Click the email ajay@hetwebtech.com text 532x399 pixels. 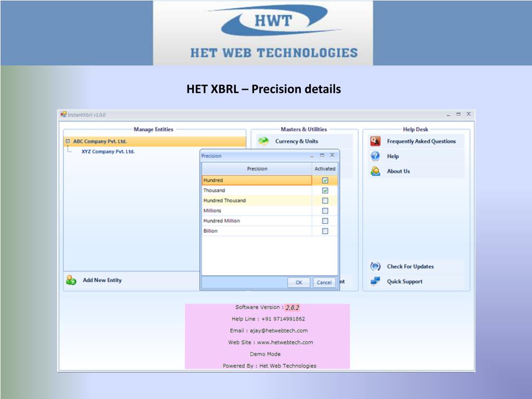coord(278,330)
